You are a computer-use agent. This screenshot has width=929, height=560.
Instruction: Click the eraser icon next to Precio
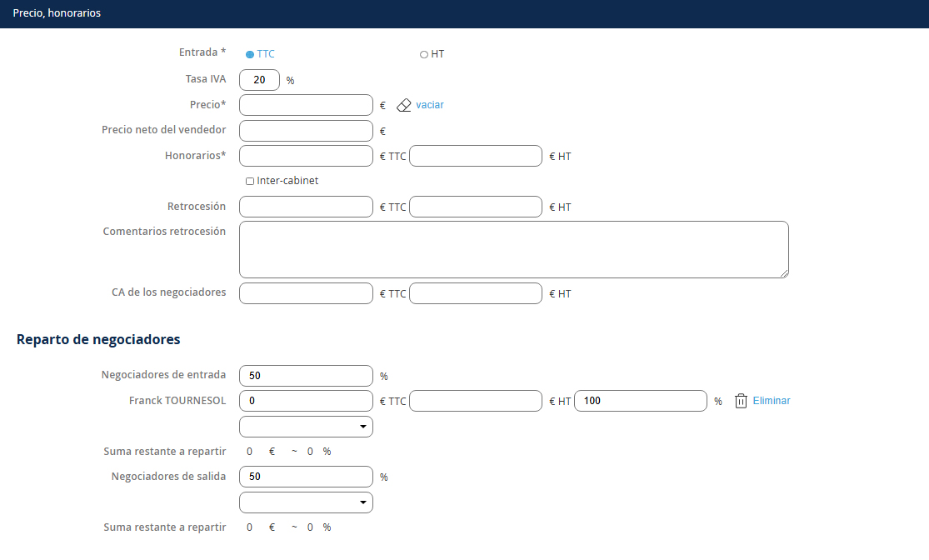coord(404,105)
